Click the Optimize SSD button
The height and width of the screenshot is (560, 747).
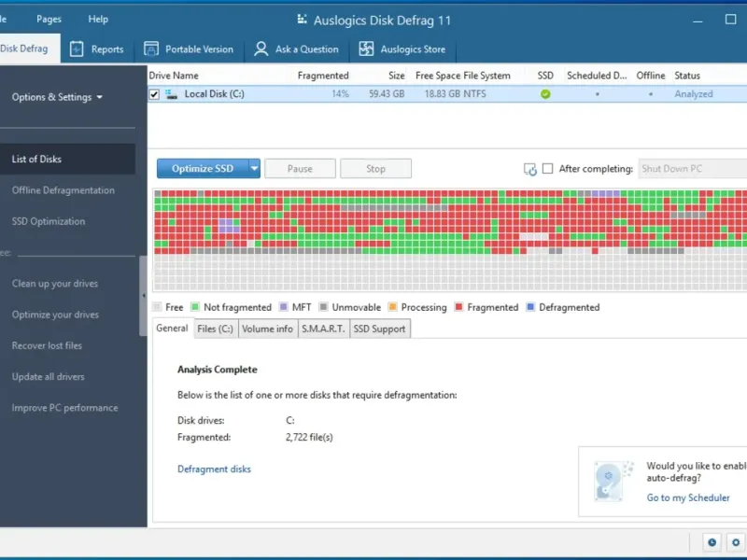[x=203, y=169]
